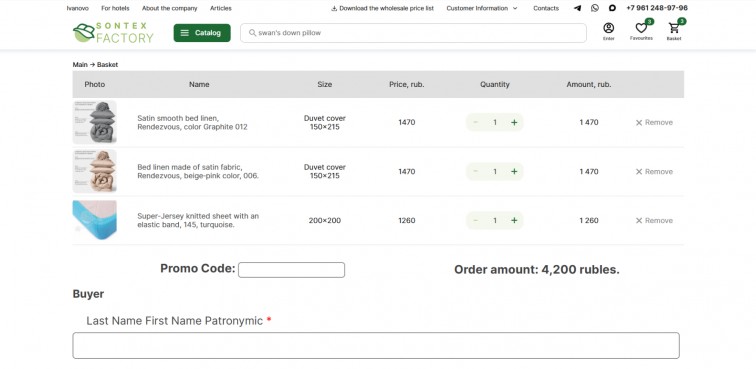Open the Catalog menu button
Screen dimensions: 756x369
point(202,33)
